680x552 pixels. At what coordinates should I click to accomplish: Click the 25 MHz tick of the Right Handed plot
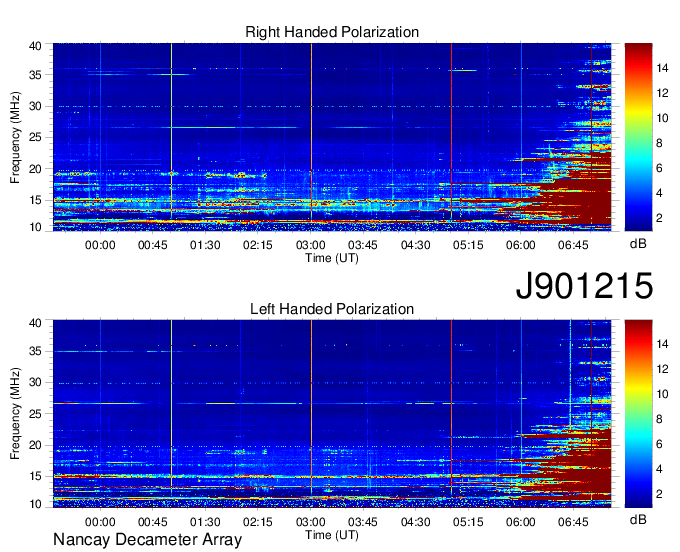tap(36, 137)
